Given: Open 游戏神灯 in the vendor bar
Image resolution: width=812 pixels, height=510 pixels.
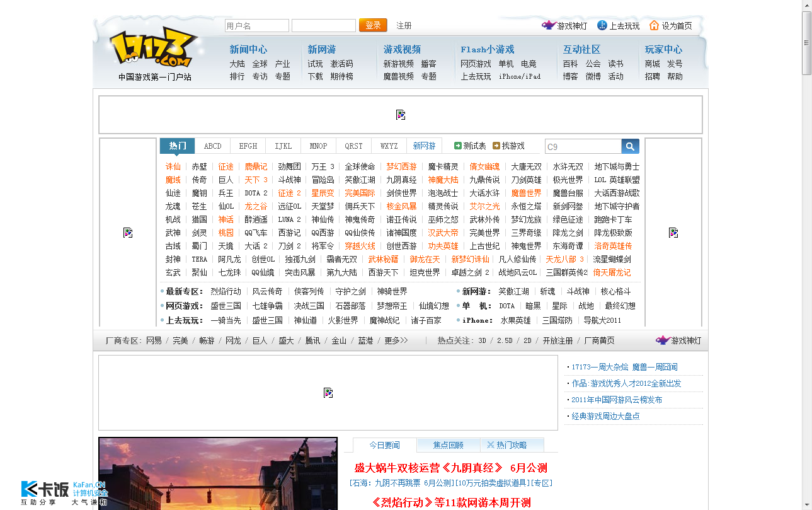Looking at the screenshot, I should tap(678, 340).
